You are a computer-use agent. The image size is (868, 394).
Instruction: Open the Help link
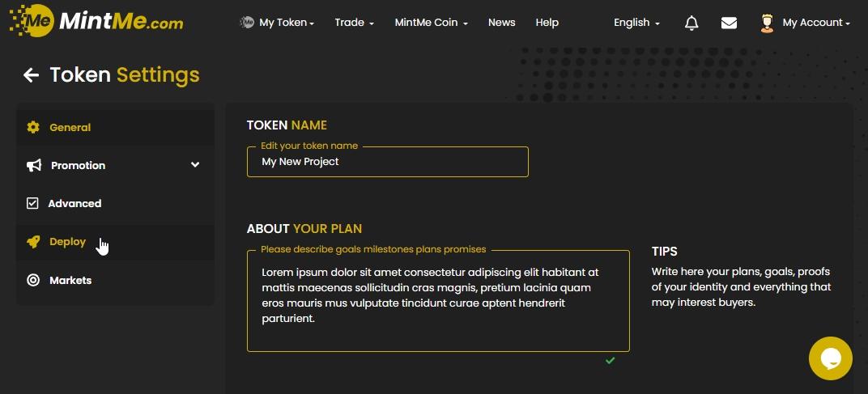click(547, 23)
